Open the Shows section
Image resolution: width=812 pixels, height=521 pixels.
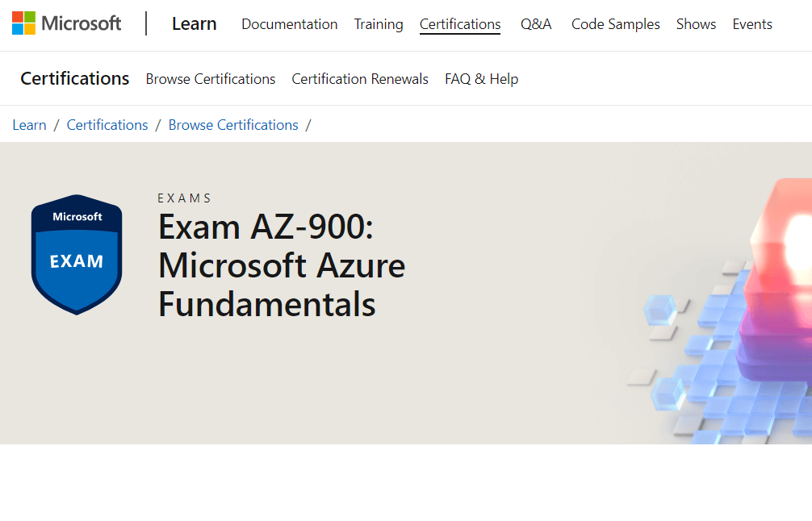(695, 24)
